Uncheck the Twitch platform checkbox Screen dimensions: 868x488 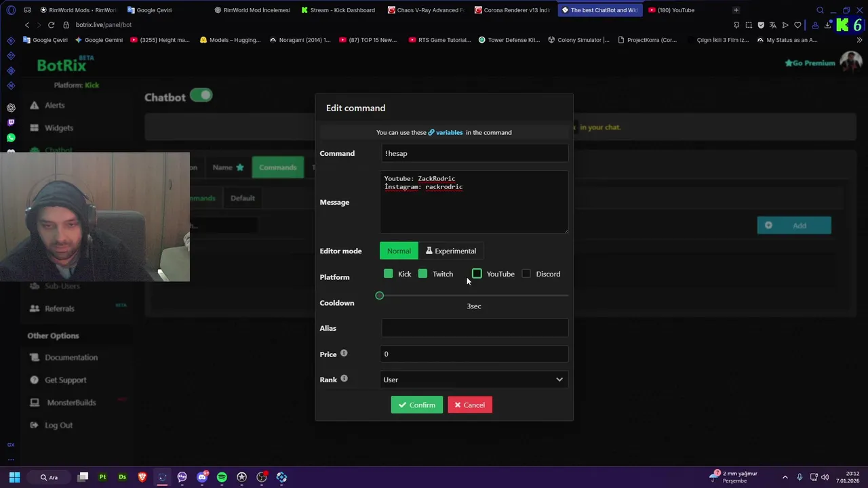click(422, 274)
